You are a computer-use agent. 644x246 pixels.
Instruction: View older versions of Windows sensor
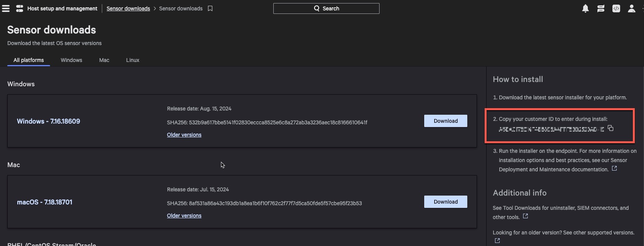pyautogui.click(x=184, y=135)
